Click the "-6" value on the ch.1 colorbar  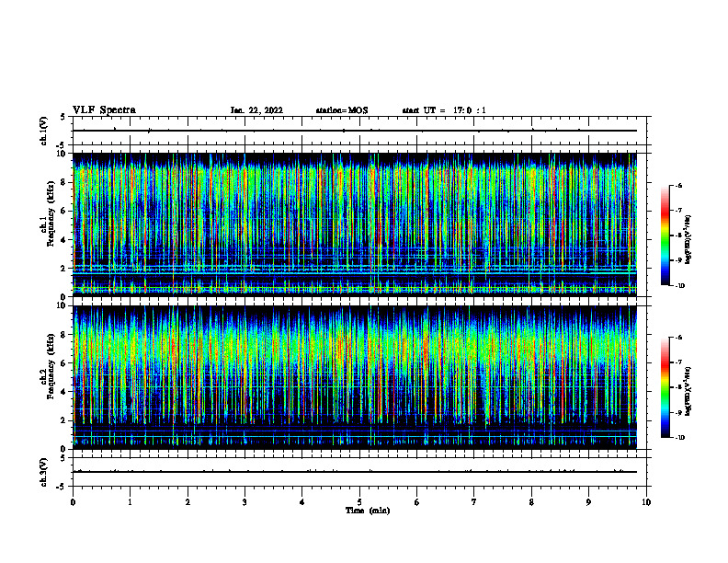(x=678, y=185)
